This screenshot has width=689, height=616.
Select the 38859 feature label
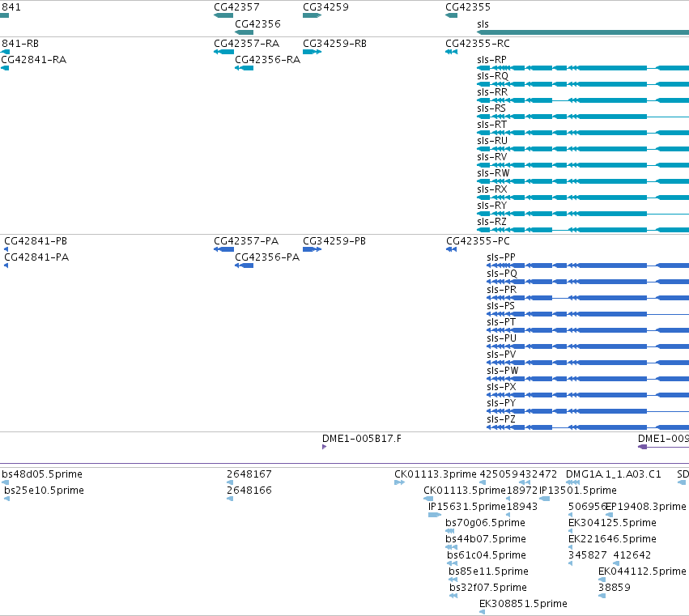[x=615, y=588]
